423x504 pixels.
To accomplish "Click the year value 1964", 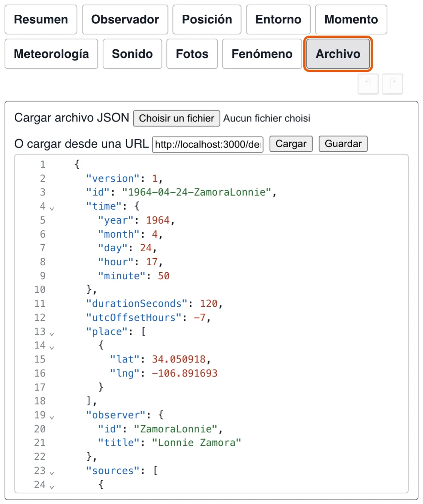I will tap(158, 220).
